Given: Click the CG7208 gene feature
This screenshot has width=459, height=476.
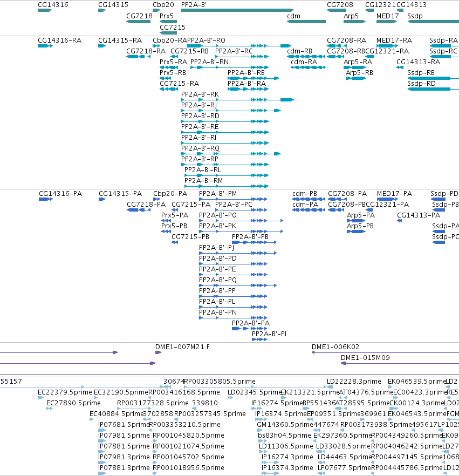Looking at the screenshot, I should coord(337,10).
